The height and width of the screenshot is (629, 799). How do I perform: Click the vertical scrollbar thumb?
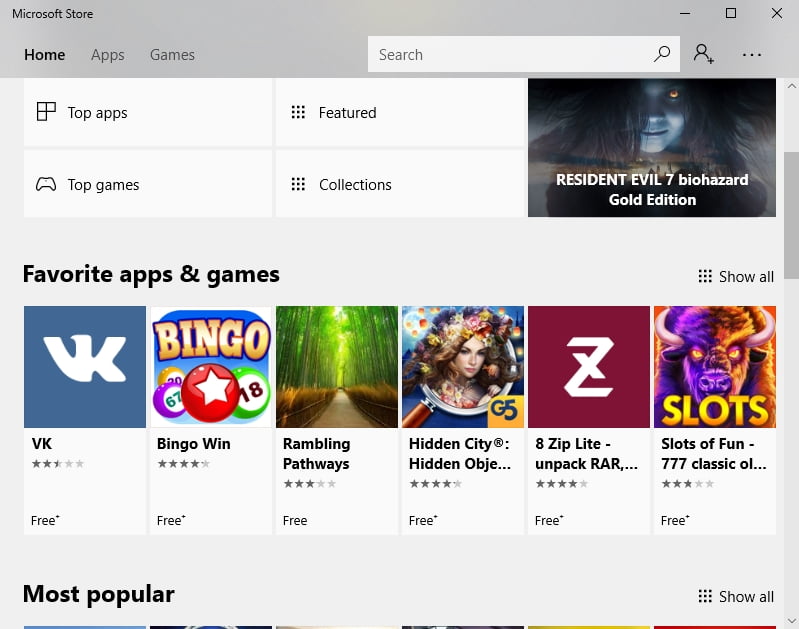point(791,216)
